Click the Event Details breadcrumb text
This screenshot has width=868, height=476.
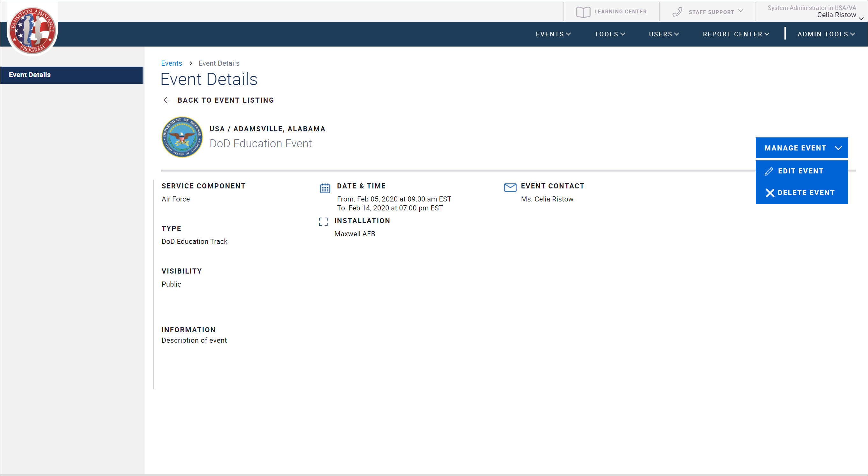tap(219, 63)
